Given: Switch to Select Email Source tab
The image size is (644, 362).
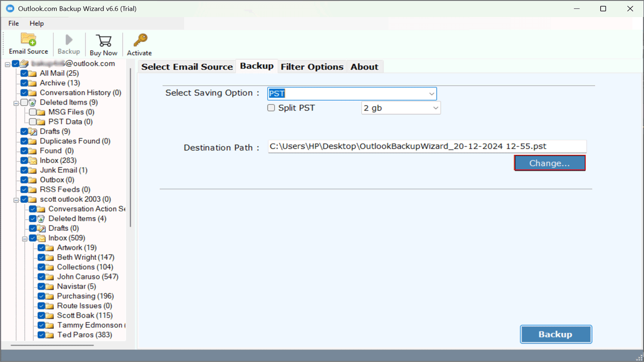Looking at the screenshot, I should [187, 67].
